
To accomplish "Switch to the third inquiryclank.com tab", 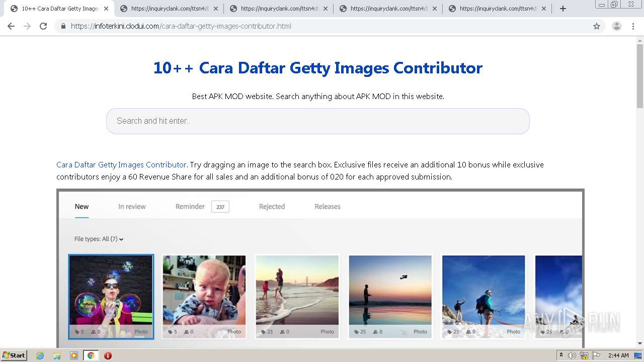I will 388,9.
